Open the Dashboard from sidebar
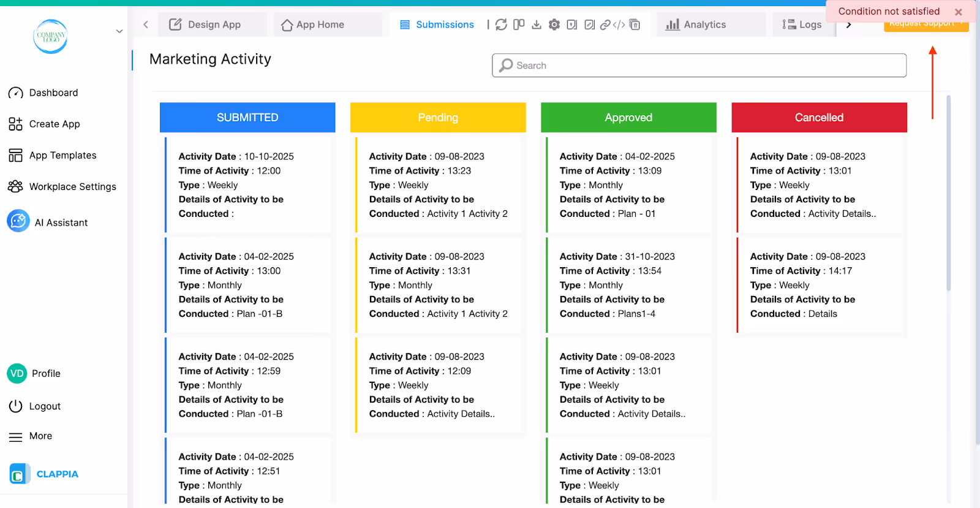This screenshot has width=980, height=508. [x=43, y=93]
